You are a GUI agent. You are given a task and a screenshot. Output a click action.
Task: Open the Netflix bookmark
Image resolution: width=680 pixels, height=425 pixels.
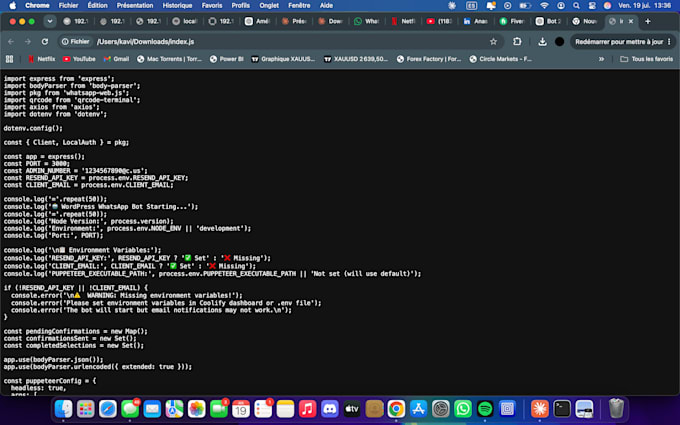click(x=42, y=59)
